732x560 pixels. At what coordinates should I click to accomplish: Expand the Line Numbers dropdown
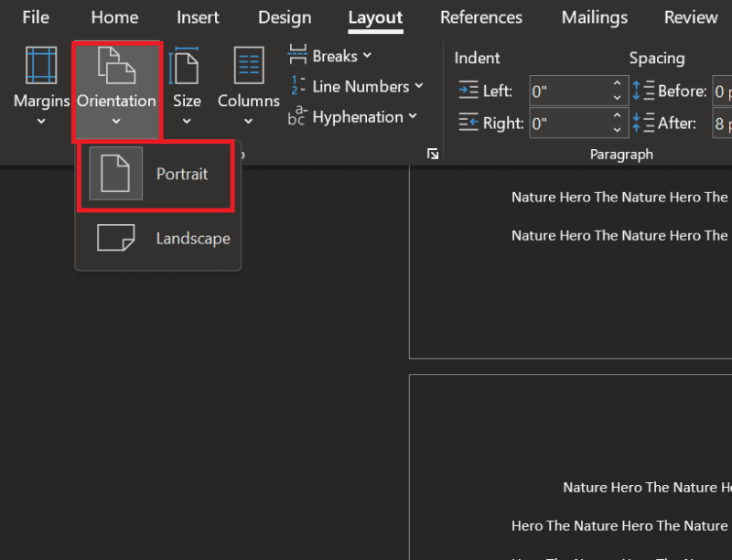(x=416, y=86)
